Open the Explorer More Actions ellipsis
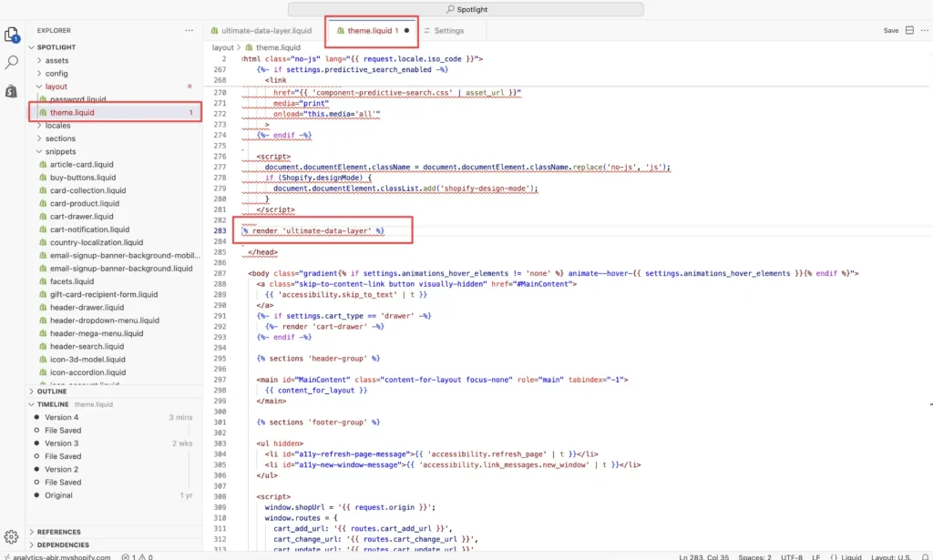 [189, 30]
